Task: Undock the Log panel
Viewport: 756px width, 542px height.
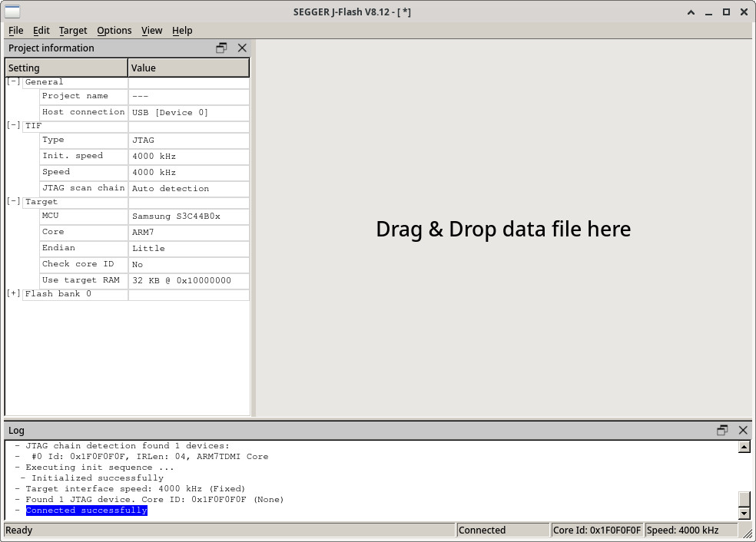Action: tap(721, 430)
